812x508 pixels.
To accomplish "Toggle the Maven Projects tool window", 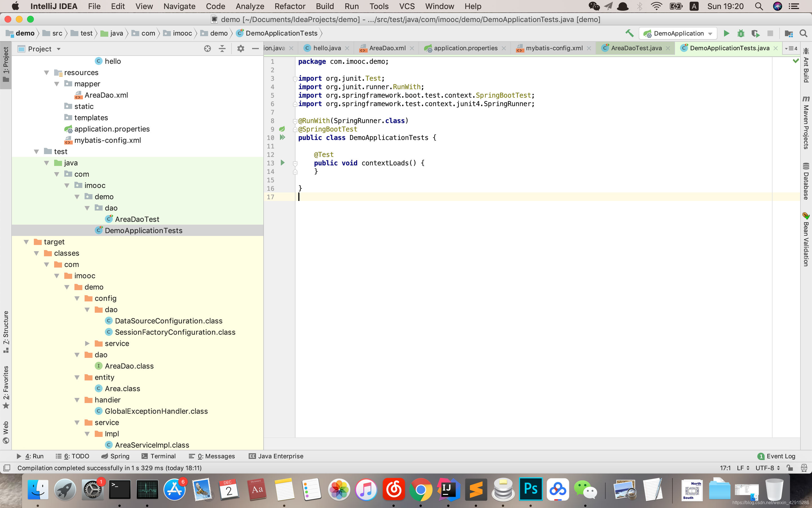I will [806, 123].
